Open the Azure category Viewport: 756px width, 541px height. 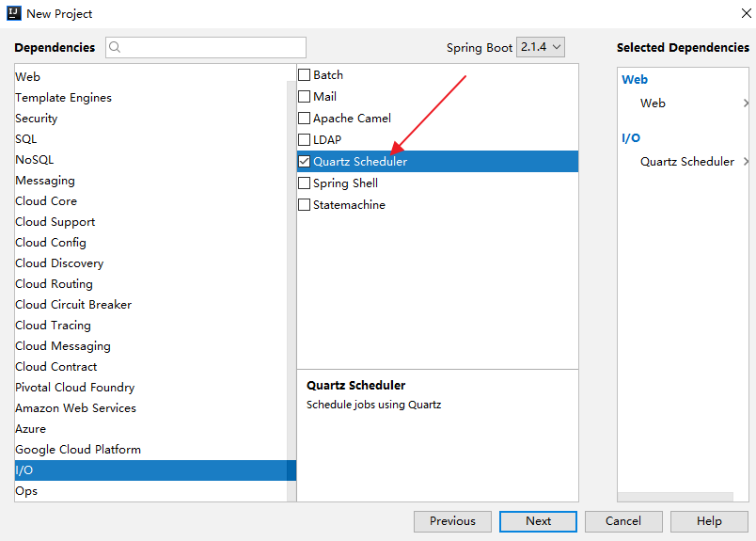point(150,429)
